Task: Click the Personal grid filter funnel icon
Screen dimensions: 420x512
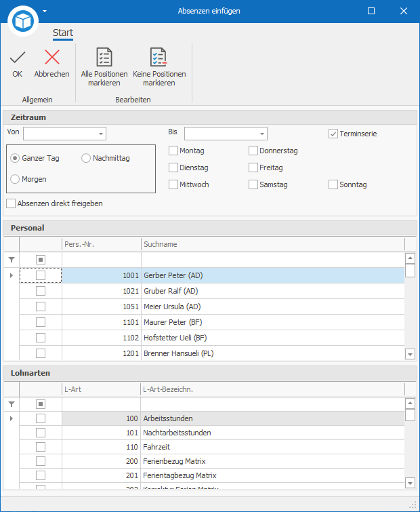Action: pos(12,260)
